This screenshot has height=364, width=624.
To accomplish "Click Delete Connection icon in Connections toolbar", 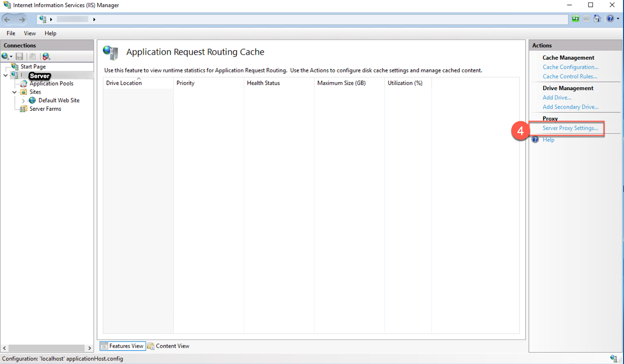I will (x=46, y=57).
